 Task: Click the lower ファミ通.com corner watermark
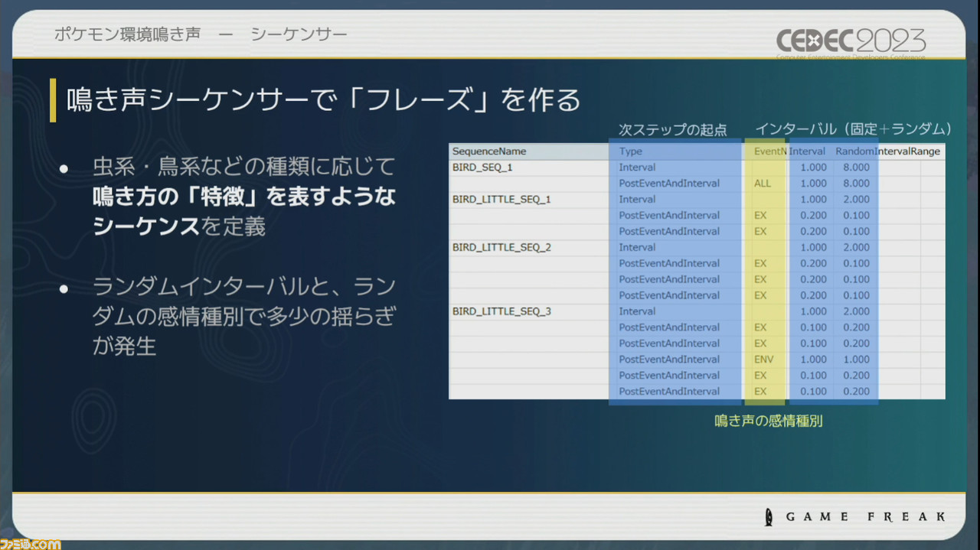[x=31, y=545]
